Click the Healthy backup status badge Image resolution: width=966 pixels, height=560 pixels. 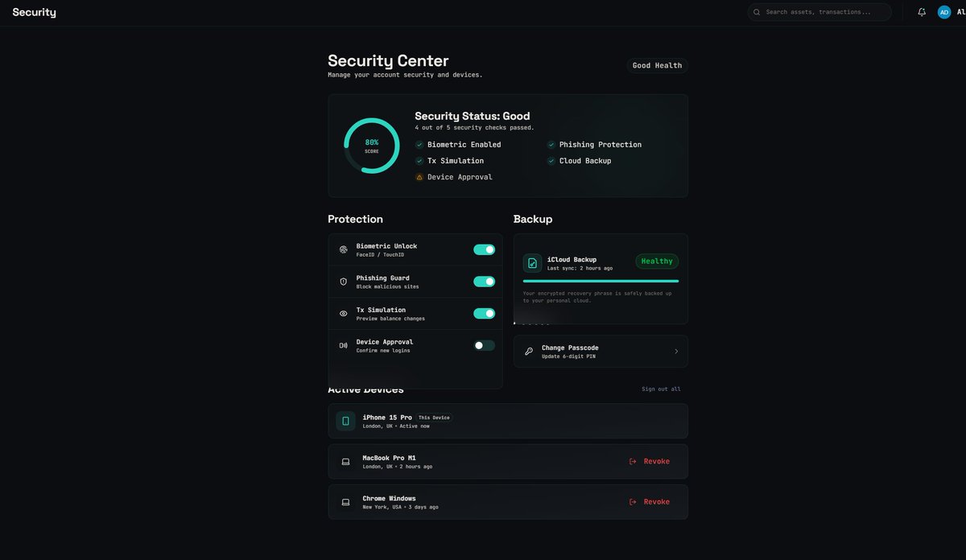(657, 261)
